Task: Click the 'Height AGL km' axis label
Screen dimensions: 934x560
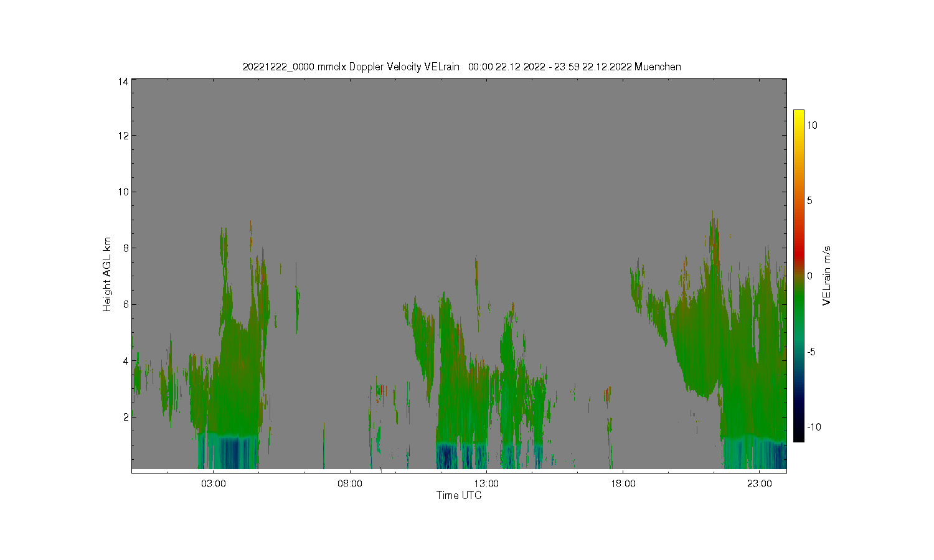Action: point(107,274)
